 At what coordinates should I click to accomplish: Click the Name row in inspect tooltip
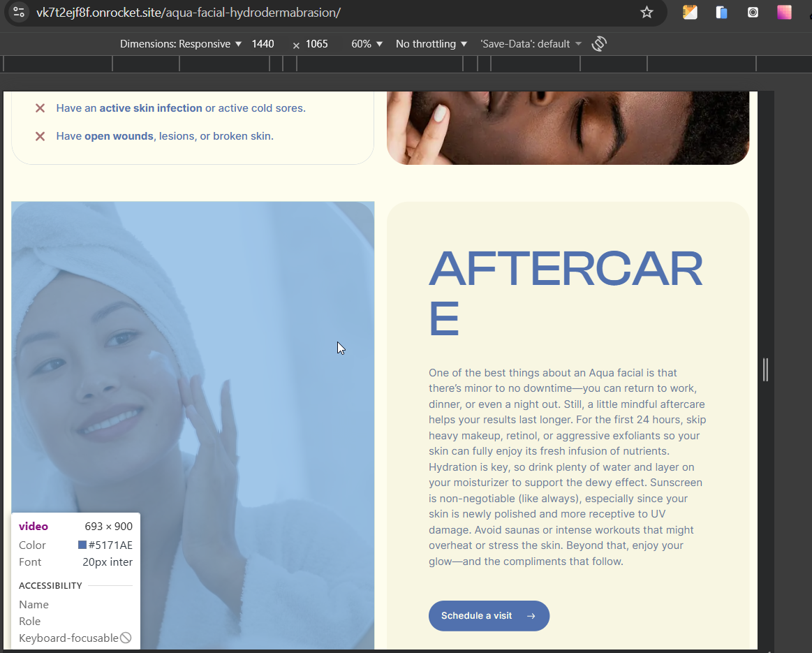pyautogui.click(x=75, y=604)
